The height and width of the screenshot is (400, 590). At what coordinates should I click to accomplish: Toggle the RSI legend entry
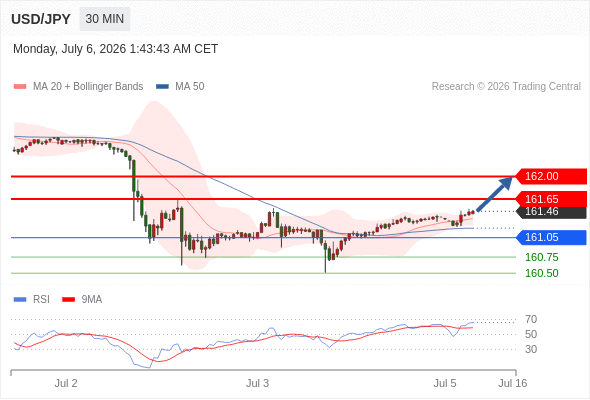click(32, 300)
